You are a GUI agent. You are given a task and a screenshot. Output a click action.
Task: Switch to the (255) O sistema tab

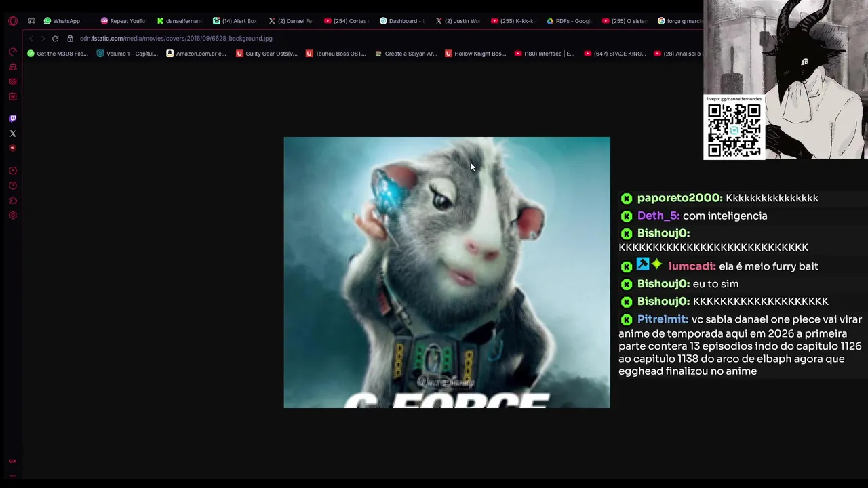[x=625, y=21]
